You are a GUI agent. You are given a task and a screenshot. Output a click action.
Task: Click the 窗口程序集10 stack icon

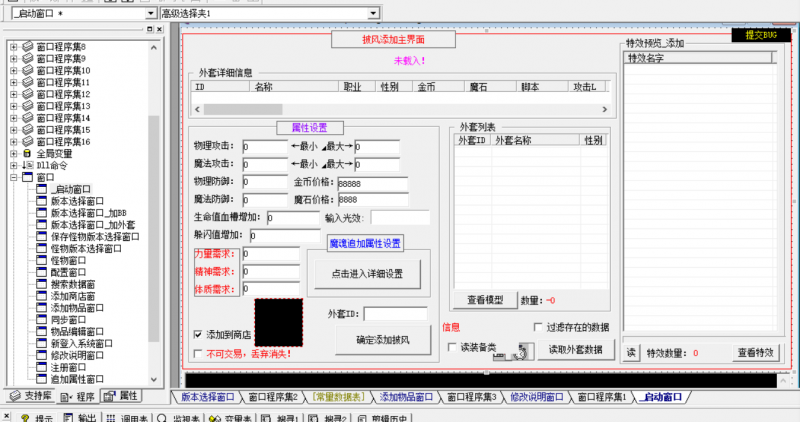(28, 70)
